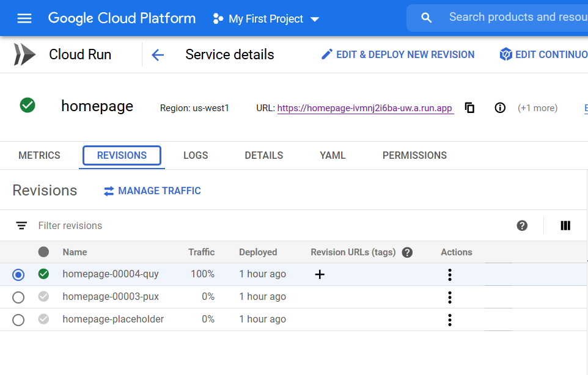The height and width of the screenshot is (375, 588).
Task: Click the filter revisions icon
Action: [x=21, y=225]
